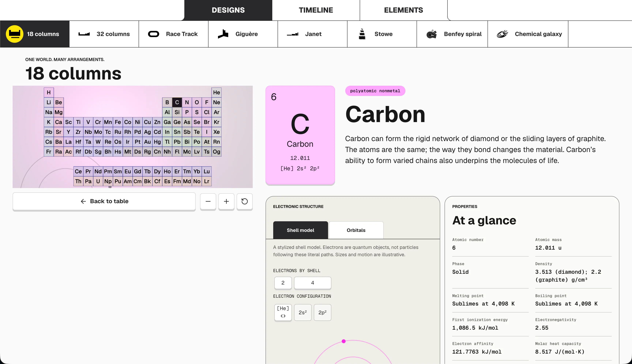Select Plutonium (Pu) in actinide row
The height and width of the screenshot is (364, 632).
pyautogui.click(x=118, y=181)
